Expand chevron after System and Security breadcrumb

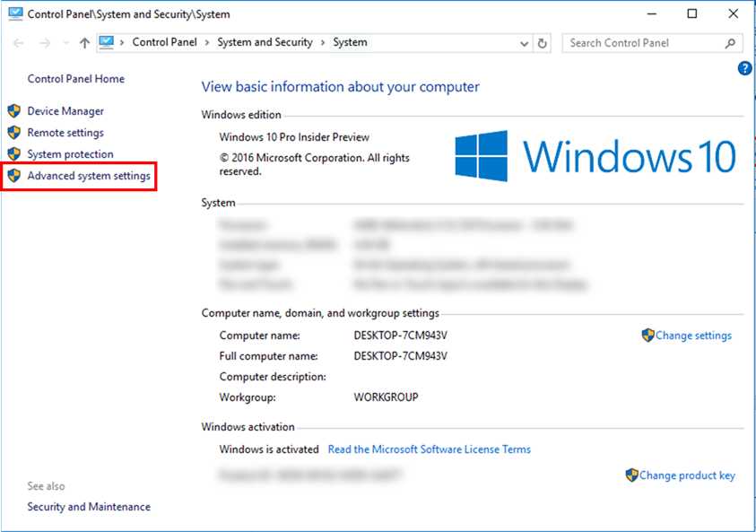pos(323,43)
